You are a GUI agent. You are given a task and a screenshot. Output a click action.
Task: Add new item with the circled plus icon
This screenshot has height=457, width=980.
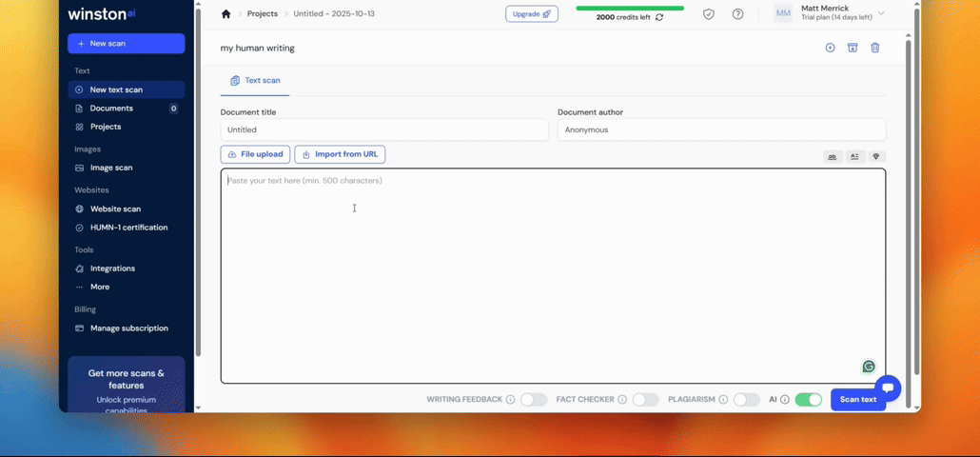click(830, 48)
